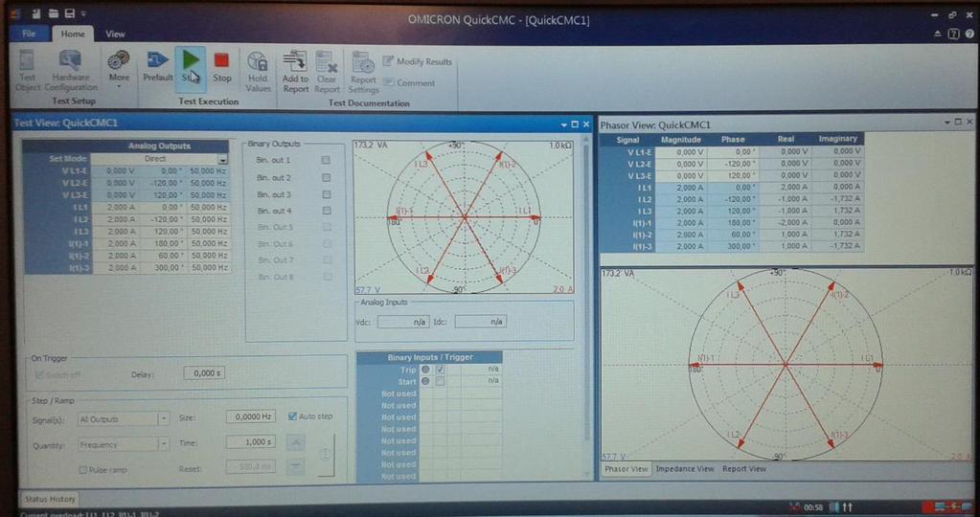Viewport: 980px width, 517px height.
Task: Click the Trip binary input status indicator
Action: 425,370
